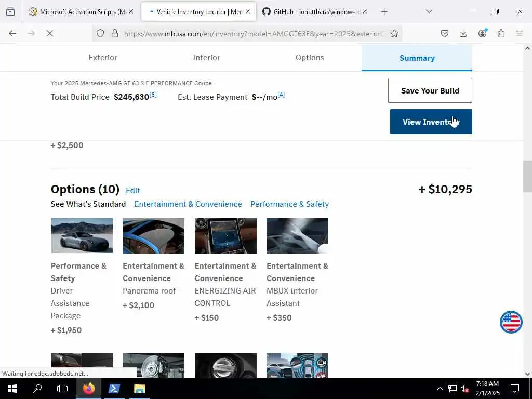Open footnote 4 next to lease payment

click(x=281, y=95)
